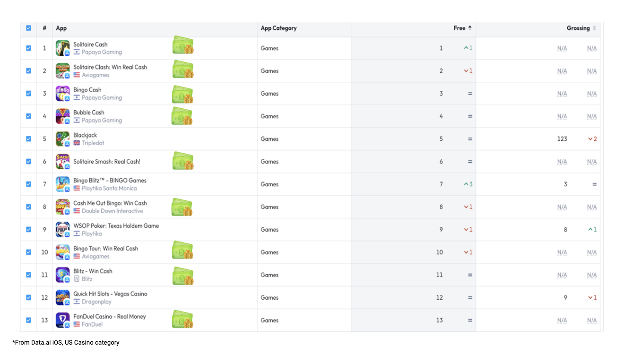This screenshot has height=364, width=625.
Task: Open the WSOP Poker: Texas Holdem Game title
Action: point(116,226)
